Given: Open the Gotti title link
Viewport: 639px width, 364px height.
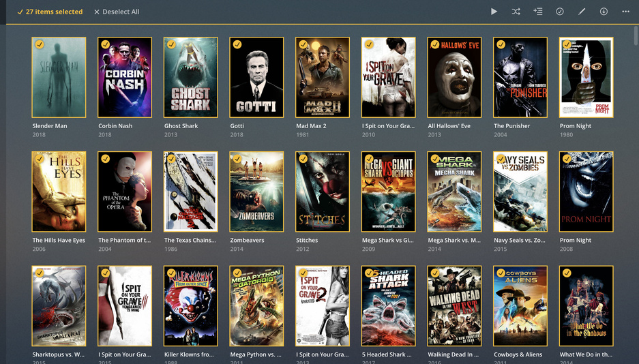Looking at the screenshot, I should tap(237, 126).
